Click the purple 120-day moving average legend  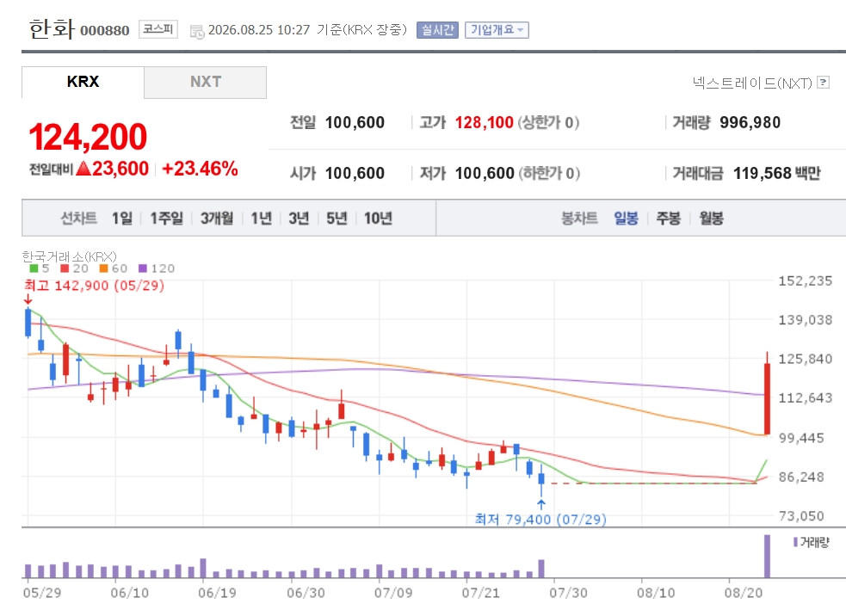[x=157, y=268]
